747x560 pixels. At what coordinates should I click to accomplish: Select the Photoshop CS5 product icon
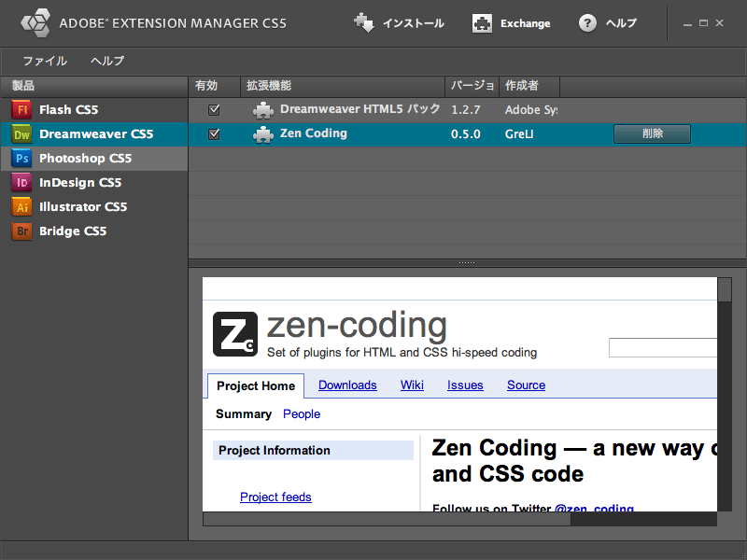coord(21,158)
